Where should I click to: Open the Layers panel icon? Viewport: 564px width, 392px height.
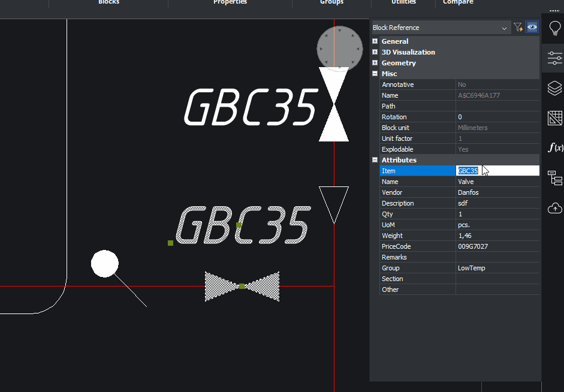click(x=554, y=88)
